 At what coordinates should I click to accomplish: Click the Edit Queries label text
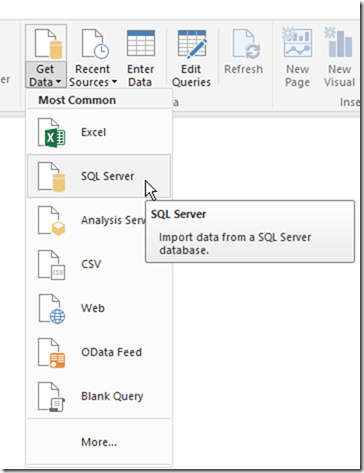[x=191, y=76]
